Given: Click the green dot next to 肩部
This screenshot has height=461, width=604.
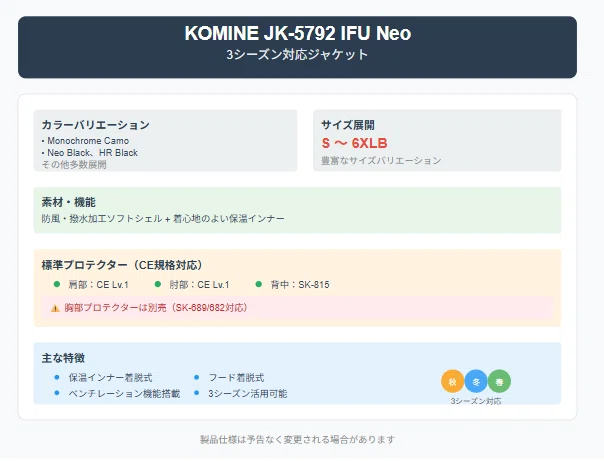Looking at the screenshot, I should (x=57, y=284).
